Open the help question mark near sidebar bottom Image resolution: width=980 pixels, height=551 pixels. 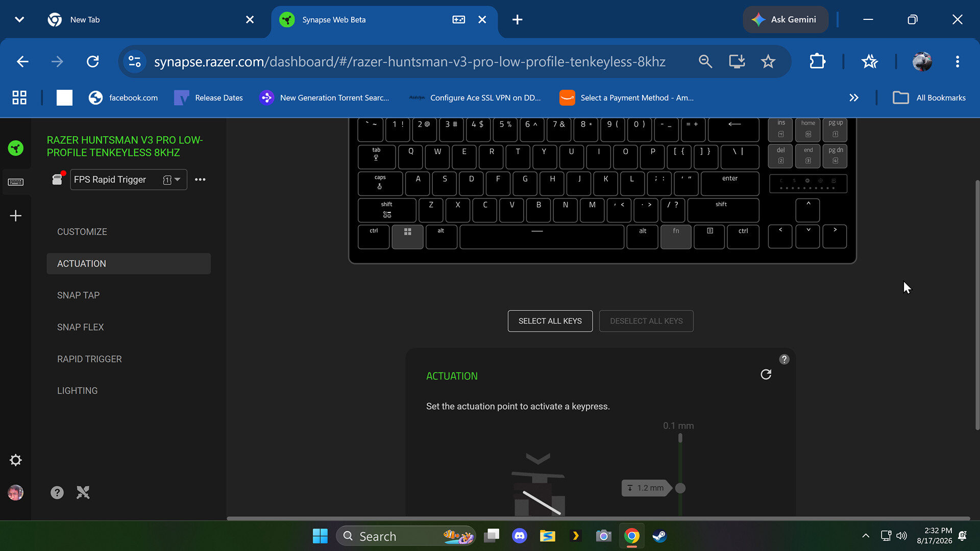57,493
